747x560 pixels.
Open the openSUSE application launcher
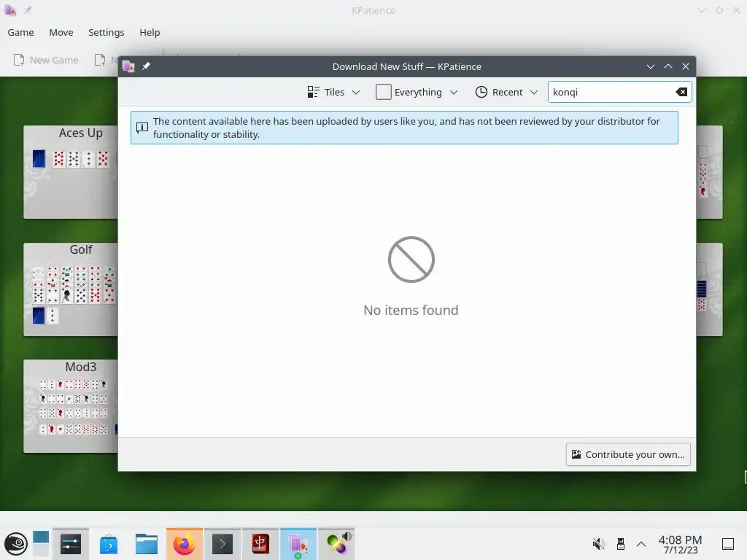click(16, 544)
